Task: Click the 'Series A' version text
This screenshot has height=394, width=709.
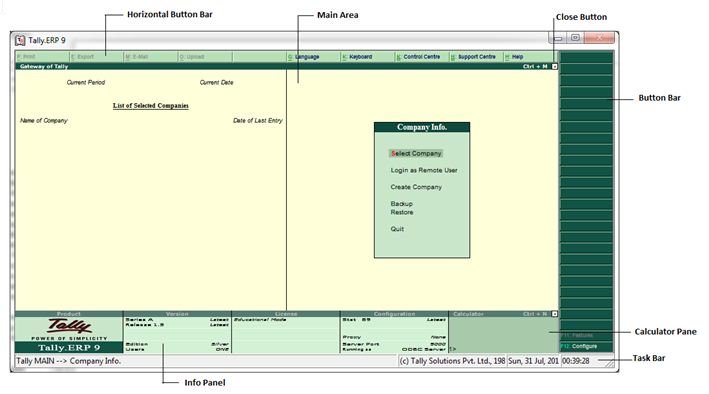Action: tap(139, 319)
